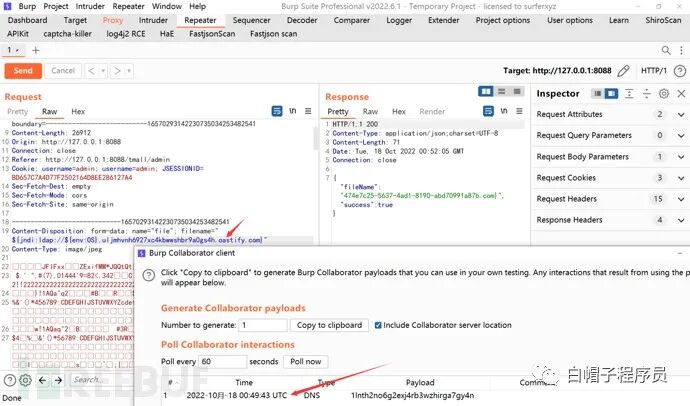Sort interactions by Time column header
690x406 pixels.
tap(244, 383)
